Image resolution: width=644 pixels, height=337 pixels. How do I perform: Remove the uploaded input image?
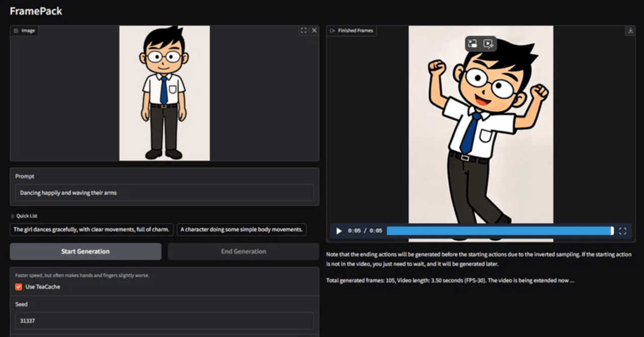314,31
